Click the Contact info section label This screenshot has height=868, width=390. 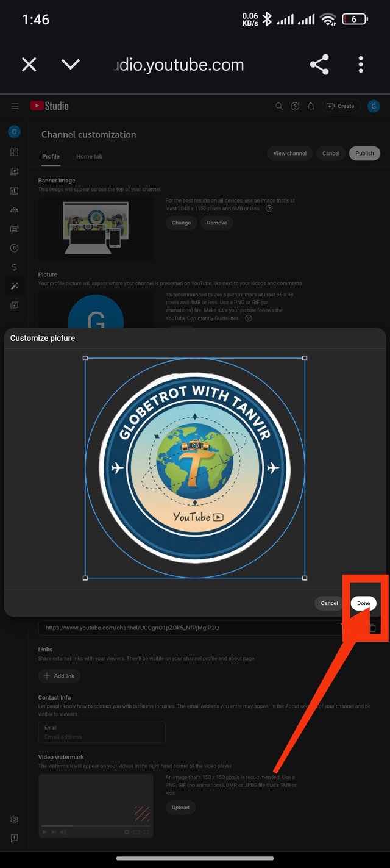tap(55, 697)
